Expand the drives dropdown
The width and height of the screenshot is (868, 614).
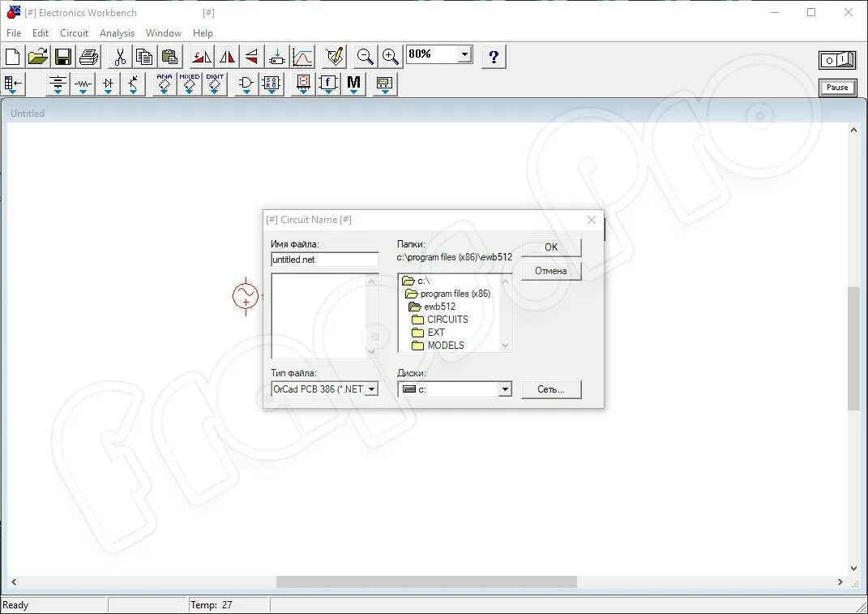pos(505,389)
